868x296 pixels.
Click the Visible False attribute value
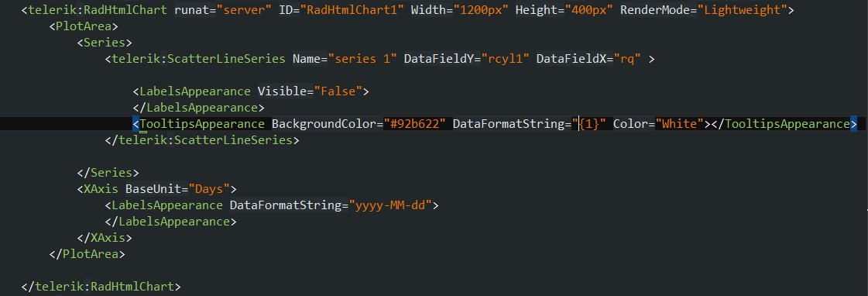[338, 91]
